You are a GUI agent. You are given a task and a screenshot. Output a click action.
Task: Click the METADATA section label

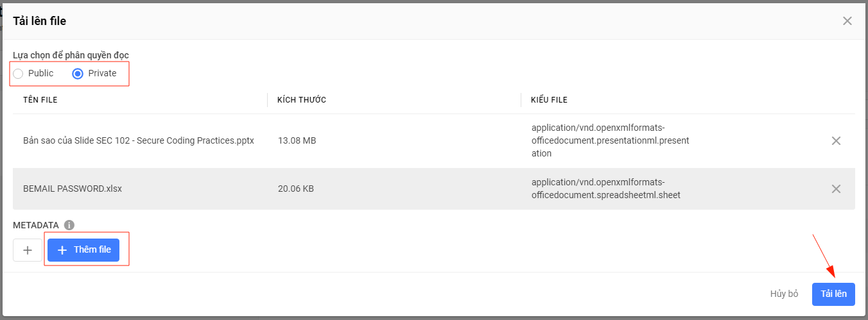pyautogui.click(x=36, y=225)
